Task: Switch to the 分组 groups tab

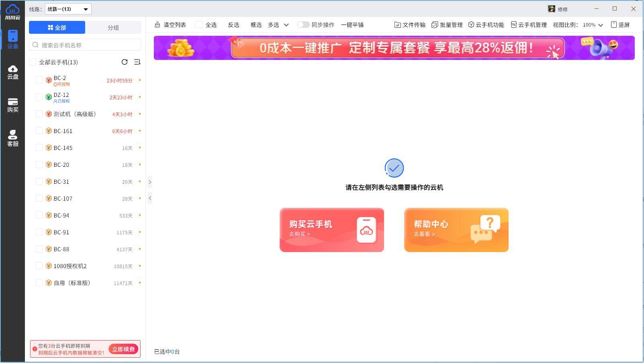Action: 113,27
